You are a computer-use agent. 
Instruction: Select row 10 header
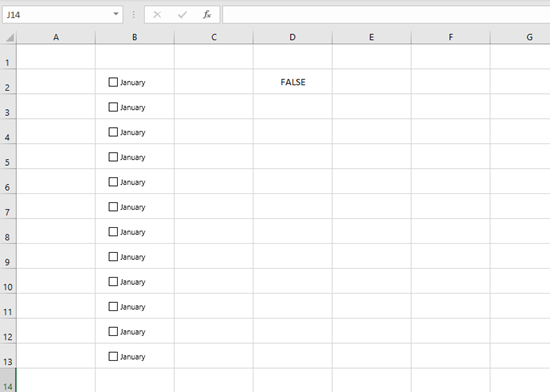click(x=8, y=281)
